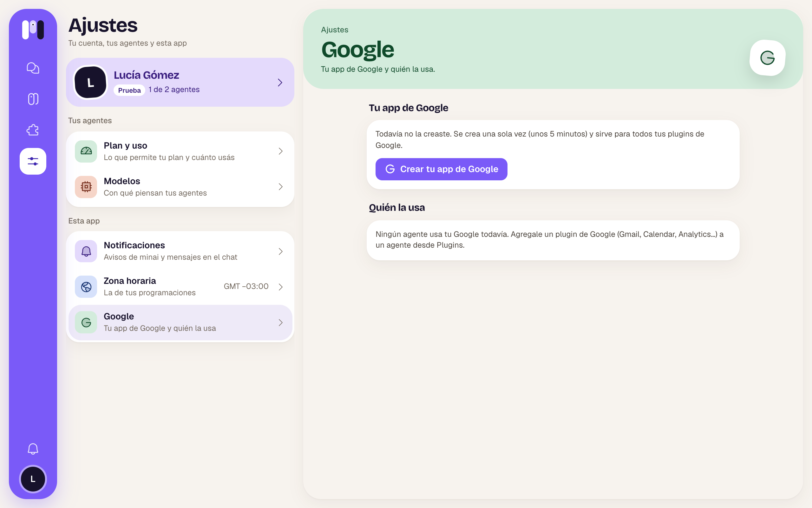The height and width of the screenshot is (508, 812).
Task: Open notifications bell in sidebar
Action: coord(33,449)
